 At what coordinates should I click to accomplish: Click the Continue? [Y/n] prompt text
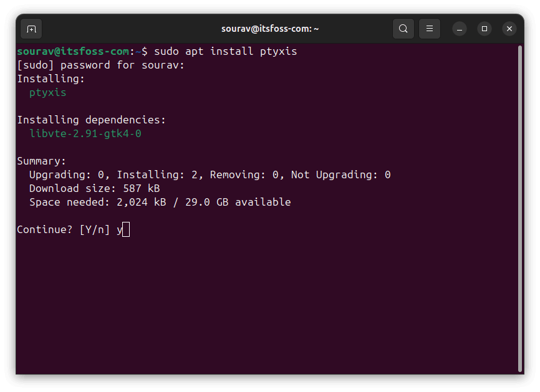[x=63, y=229]
